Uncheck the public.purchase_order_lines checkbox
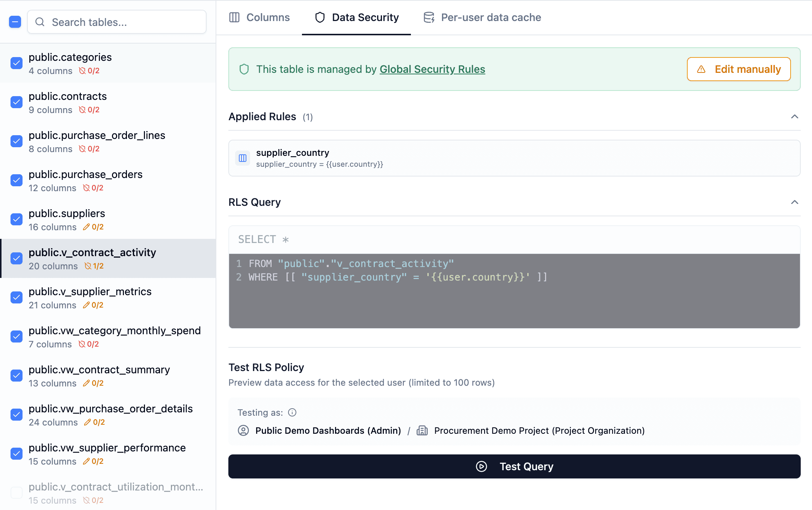The width and height of the screenshot is (812, 510). [17, 141]
